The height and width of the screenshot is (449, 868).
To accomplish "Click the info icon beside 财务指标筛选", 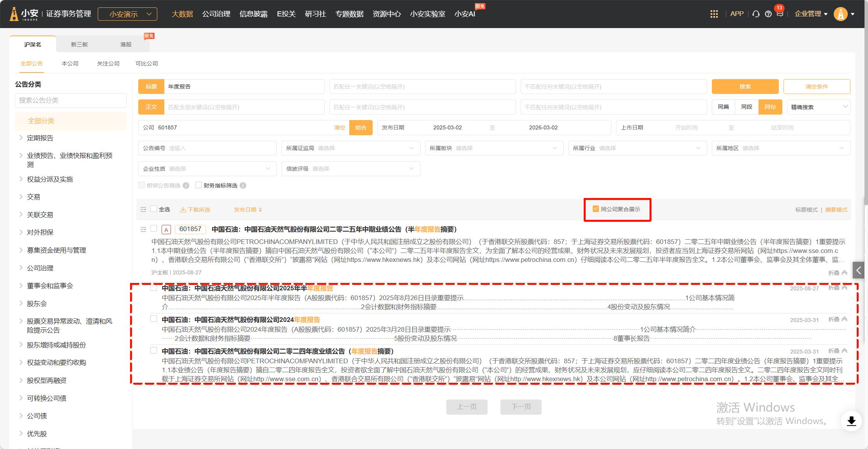I will pos(243,186).
